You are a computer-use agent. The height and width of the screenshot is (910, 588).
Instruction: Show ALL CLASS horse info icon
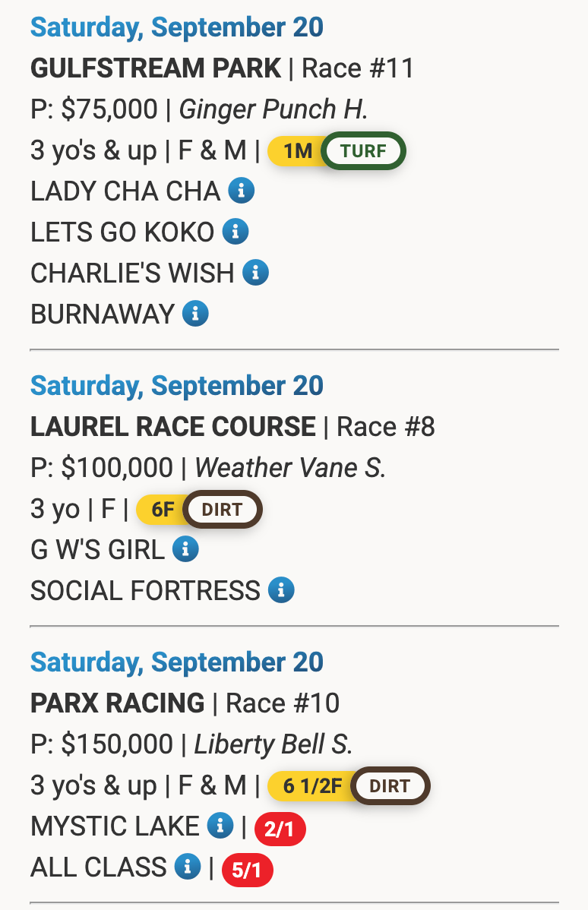187,866
